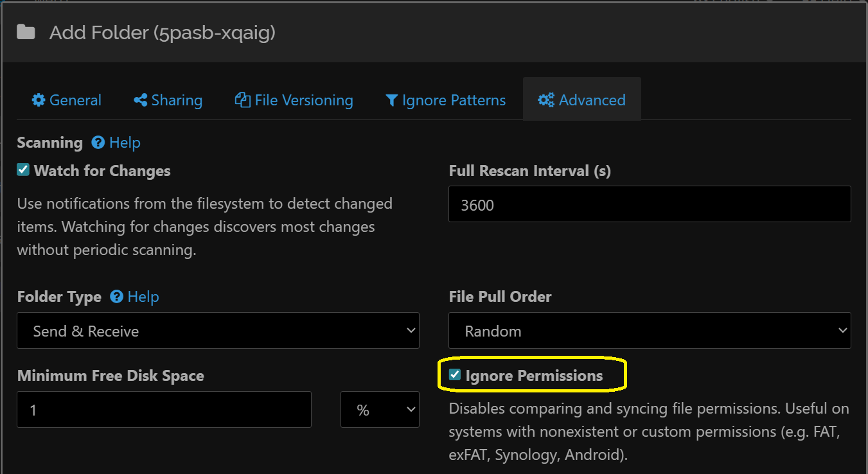Image resolution: width=868 pixels, height=474 pixels.
Task: Click the funnel icon on Ignore Patterns
Action: pos(391,100)
